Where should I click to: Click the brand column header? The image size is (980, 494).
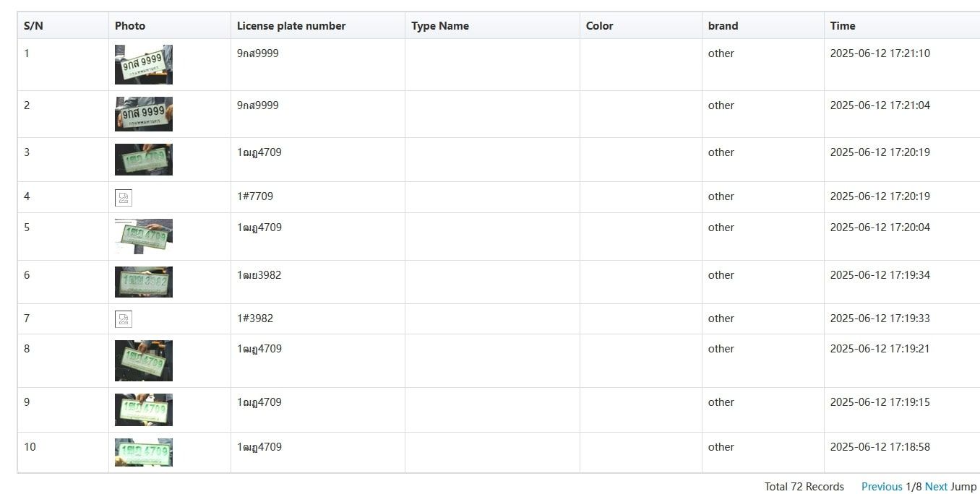tap(723, 26)
